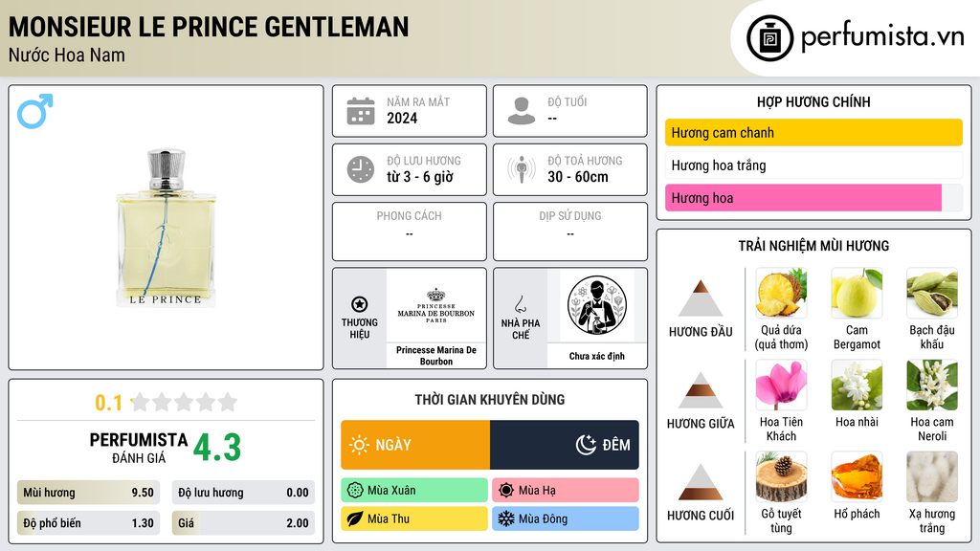Click the từ 3 - 6 giờ longevity value
The height and width of the screenshot is (551, 980).
point(420,177)
